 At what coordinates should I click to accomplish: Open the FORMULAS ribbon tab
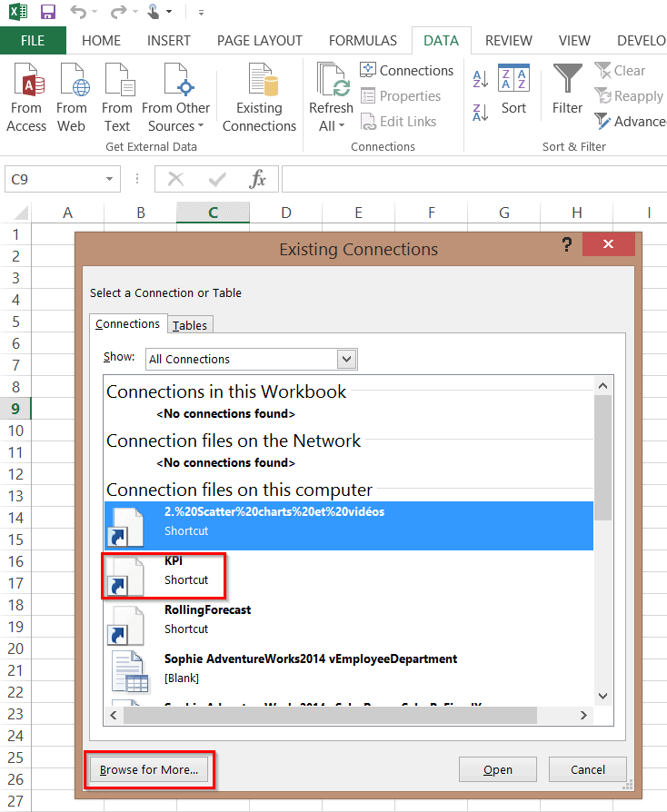pyautogui.click(x=363, y=41)
